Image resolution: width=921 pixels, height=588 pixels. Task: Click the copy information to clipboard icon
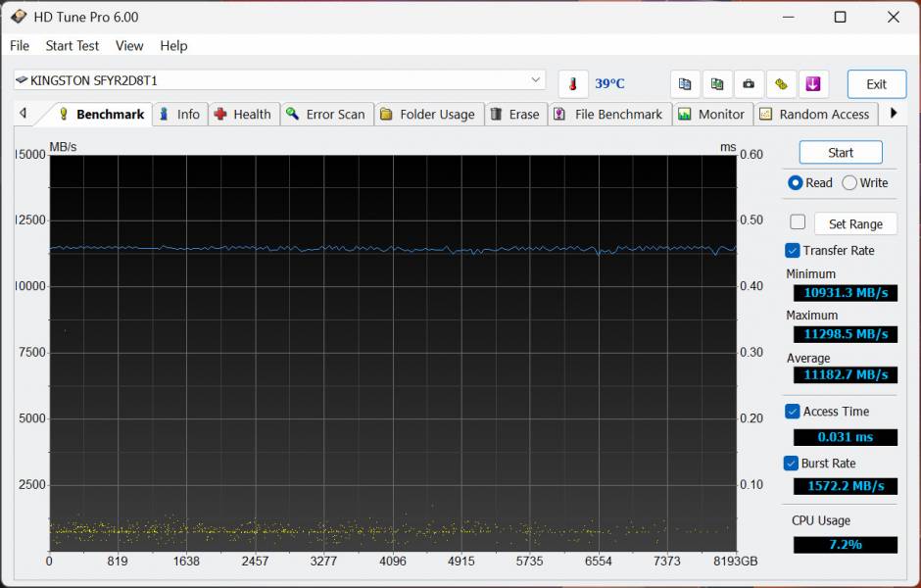(x=684, y=84)
